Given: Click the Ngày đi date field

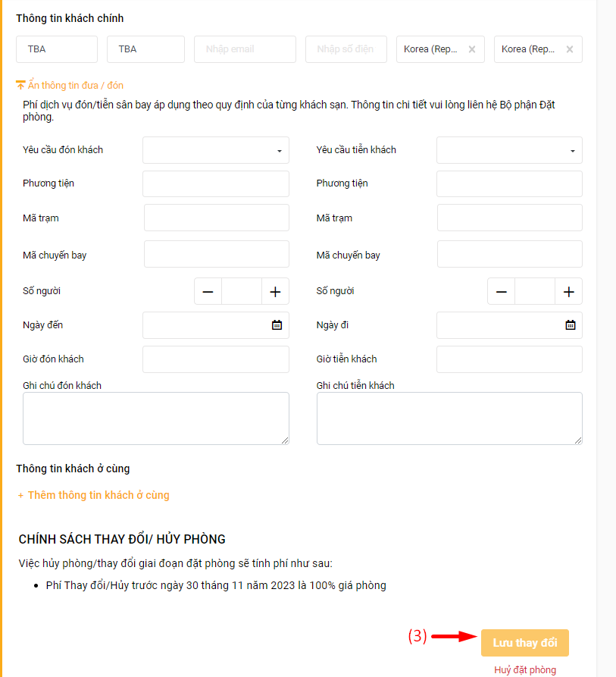Looking at the screenshot, I should (x=509, y=325).
